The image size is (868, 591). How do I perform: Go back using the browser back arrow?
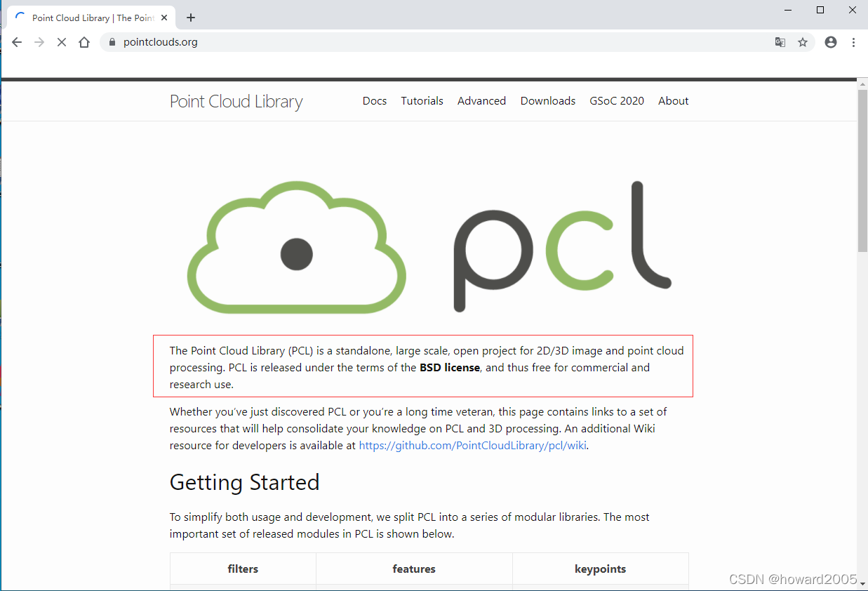click(x=17, y=42)
